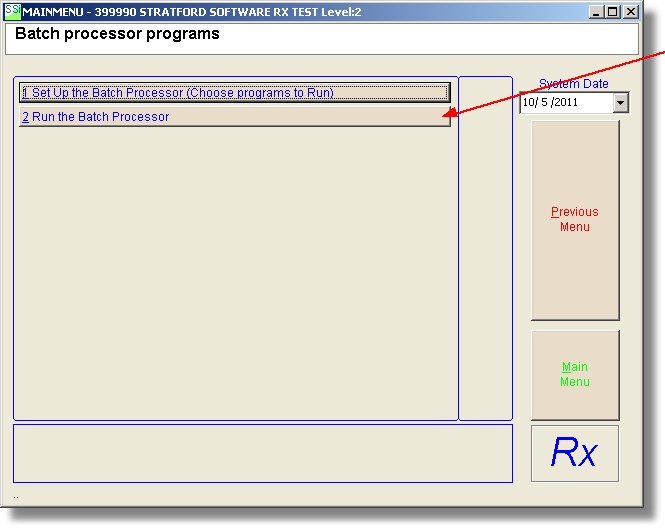The image size is (665, 529).
Task: Select the day 5 in System Date field
Action: coord(546,102)
